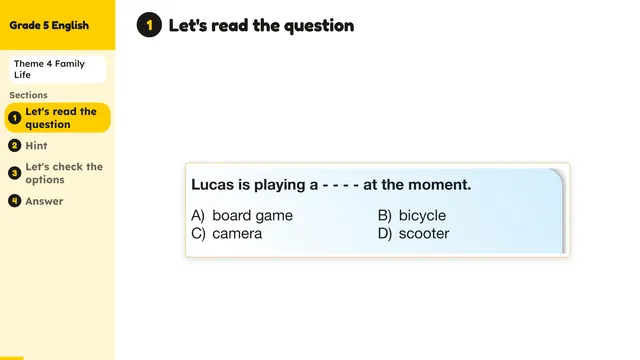Click the question sentence about Lucas

331,185
